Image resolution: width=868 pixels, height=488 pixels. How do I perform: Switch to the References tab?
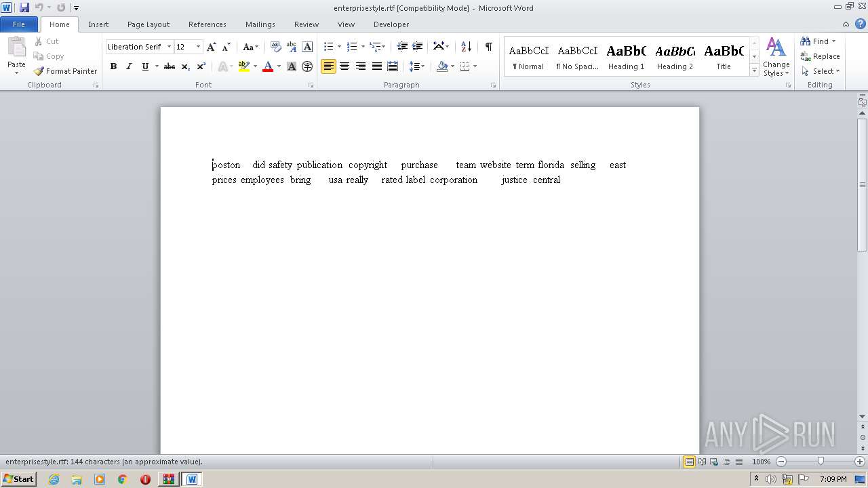coord(208,24)
